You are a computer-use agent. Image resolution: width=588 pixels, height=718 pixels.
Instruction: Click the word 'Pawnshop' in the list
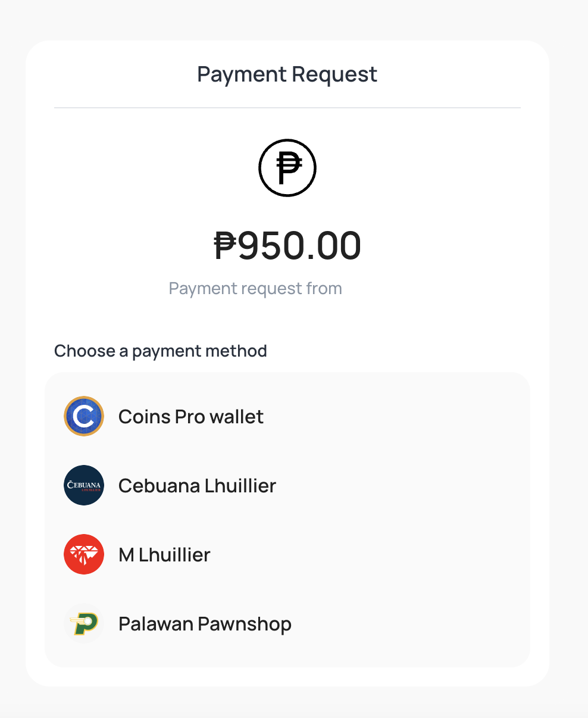245,624
